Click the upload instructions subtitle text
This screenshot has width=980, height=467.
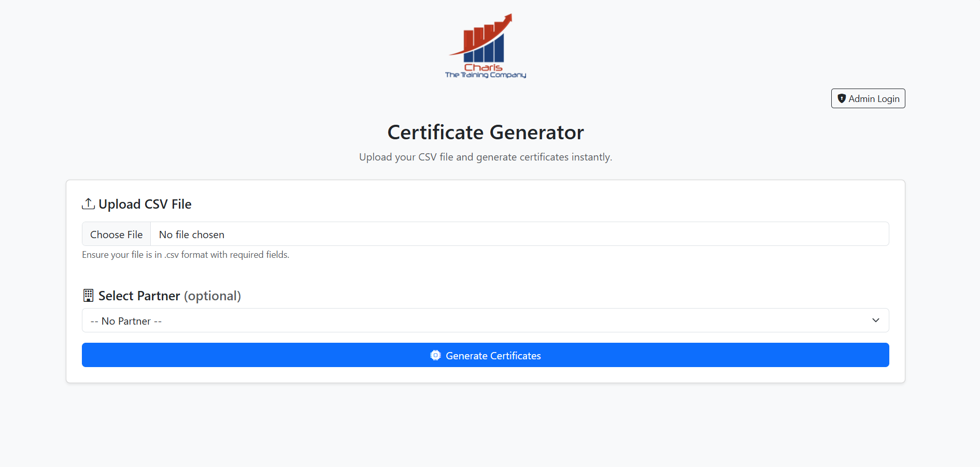point(485,157)
